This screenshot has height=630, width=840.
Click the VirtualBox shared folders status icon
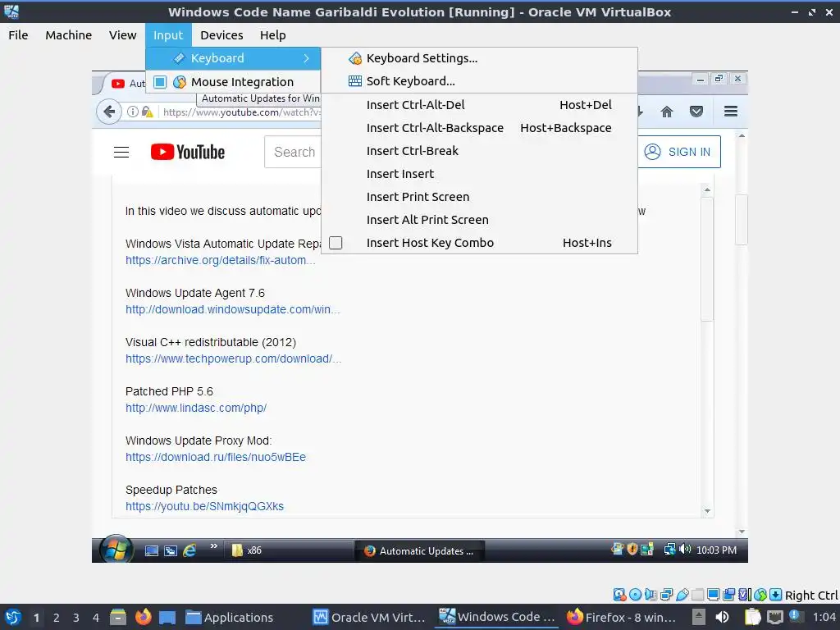[698, 595]
